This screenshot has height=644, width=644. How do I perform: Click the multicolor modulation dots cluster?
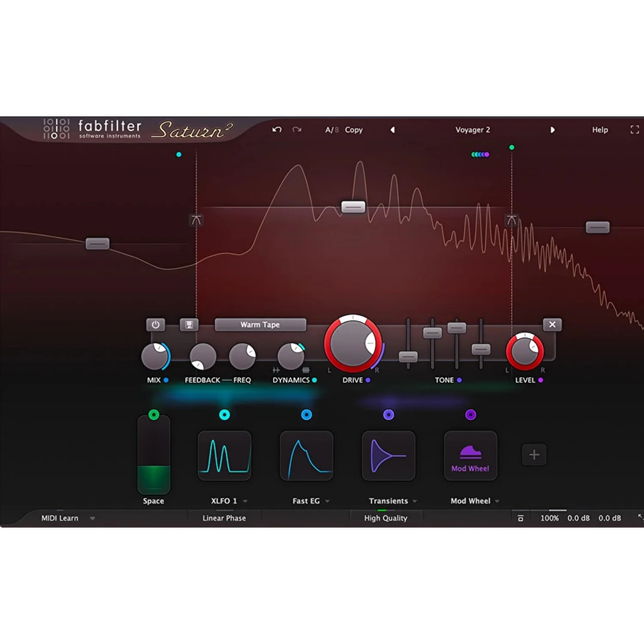(480, 155)
